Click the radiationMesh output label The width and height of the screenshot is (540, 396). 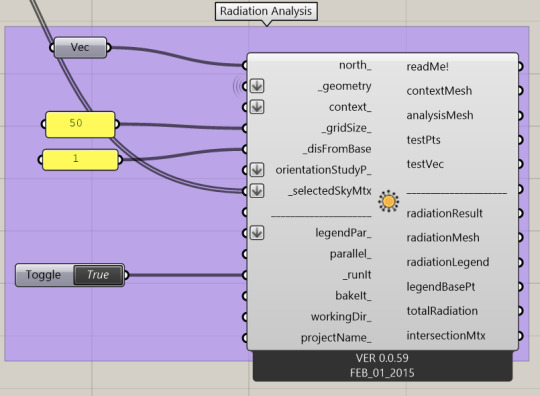(x=443, y=238)
